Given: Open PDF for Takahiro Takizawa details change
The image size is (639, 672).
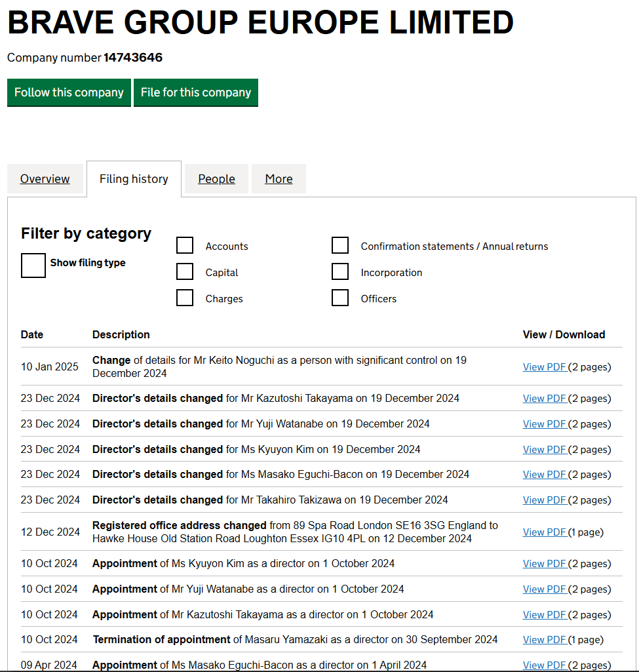Looking at the screenshot, I should [x=545, y=500].
